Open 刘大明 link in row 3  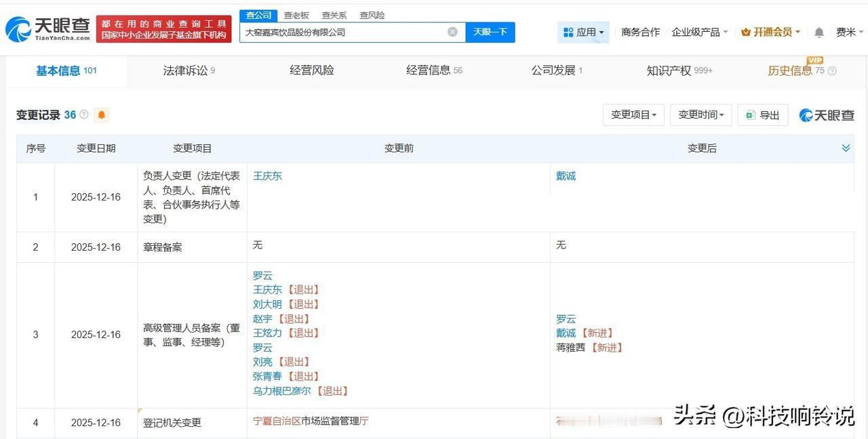click(267, 304)
